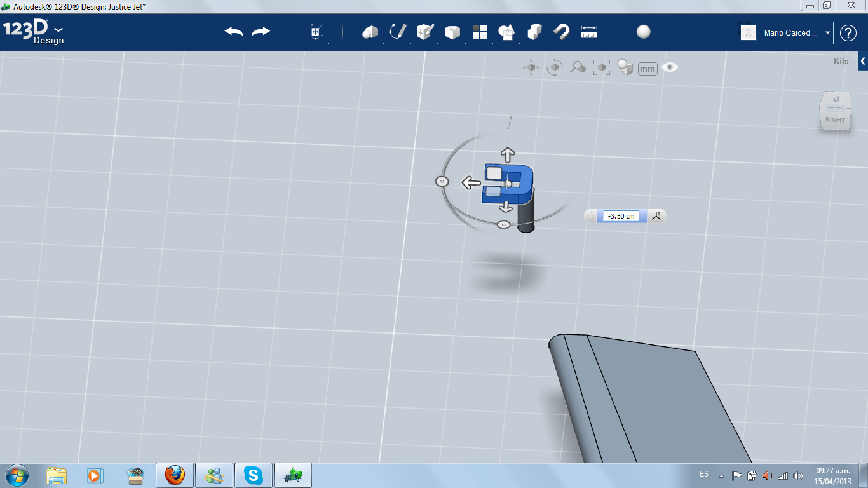
Task: Select the Sketch tool
Action: [398, 32]
